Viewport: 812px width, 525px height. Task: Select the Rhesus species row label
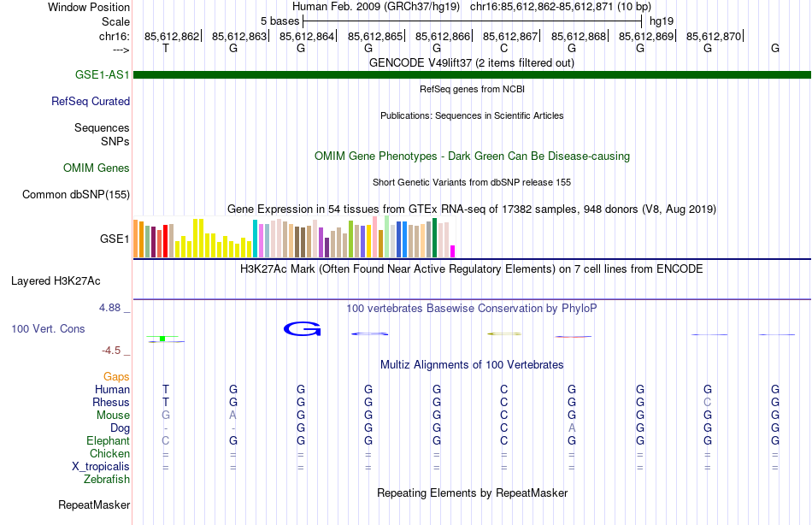(x=111, y=402)
